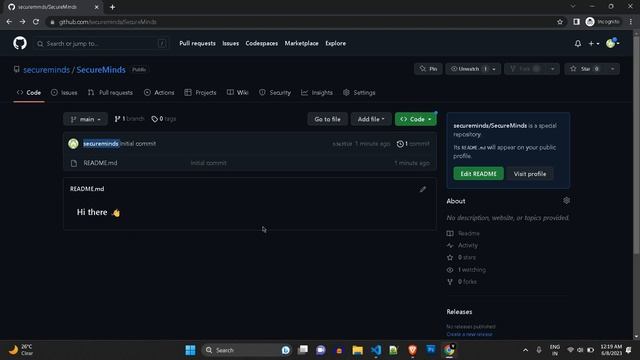The image size is (640, 360).
Task: Switch to the Code tab
Action: click(x=29, y=93)
